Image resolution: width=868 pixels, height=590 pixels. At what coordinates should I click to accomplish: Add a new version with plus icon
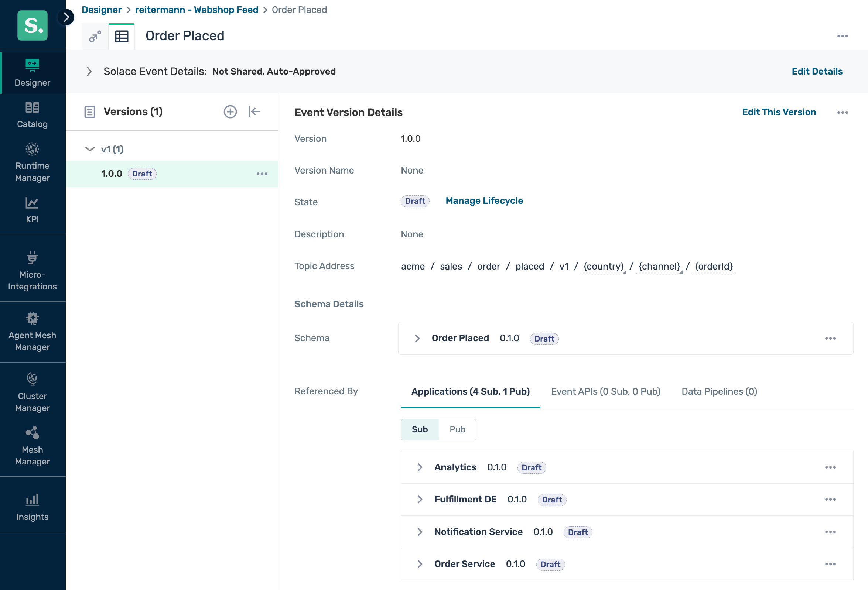[x=230, y=112]
